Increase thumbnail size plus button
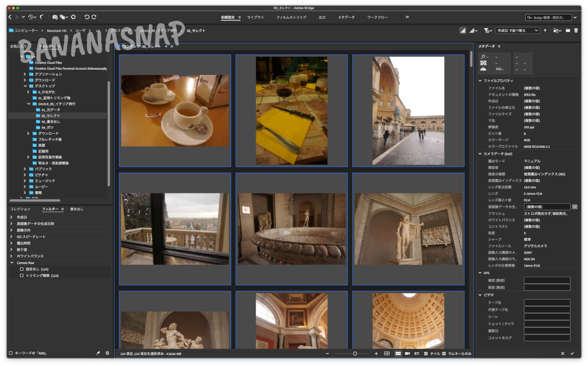 [376, 354]
